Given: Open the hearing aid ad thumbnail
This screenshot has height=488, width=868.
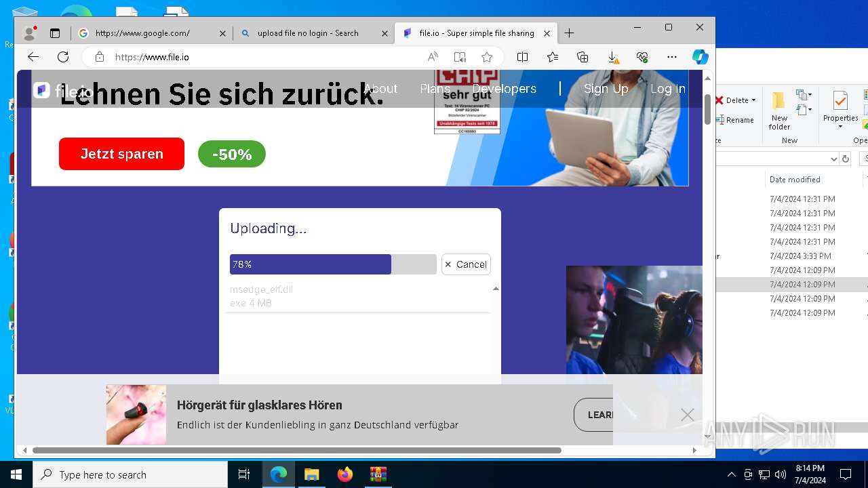Looking at the screenshot, I should [136, 415].
